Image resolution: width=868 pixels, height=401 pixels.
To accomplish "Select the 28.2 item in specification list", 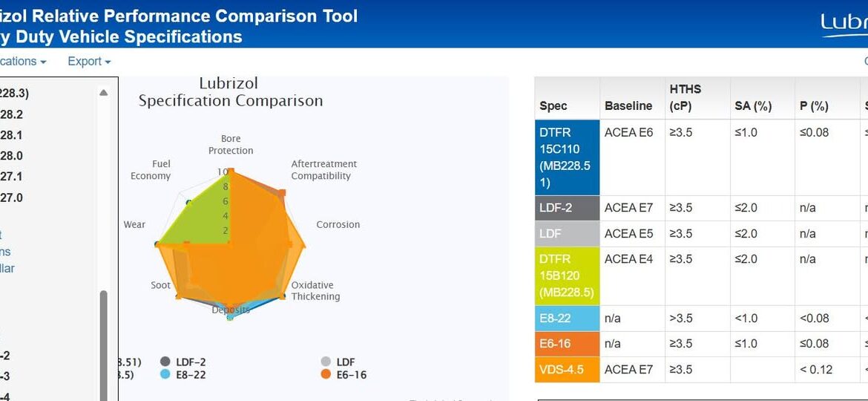I will 11,114.
